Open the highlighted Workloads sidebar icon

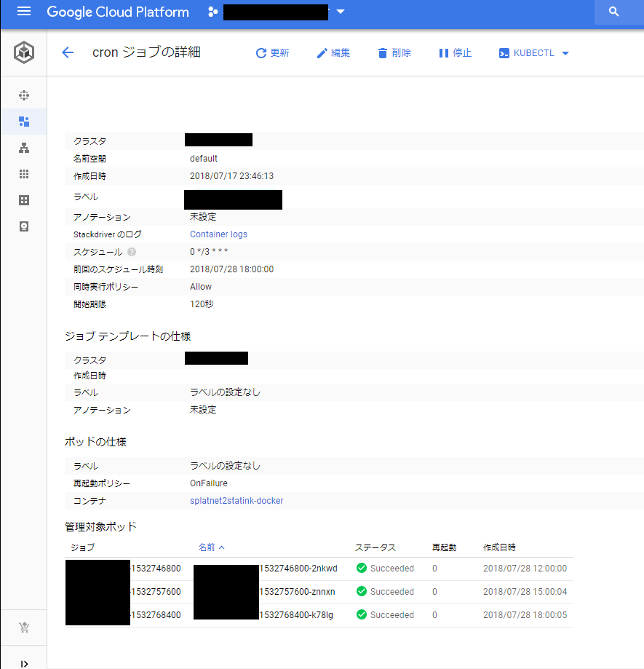(x=24, y=122)
